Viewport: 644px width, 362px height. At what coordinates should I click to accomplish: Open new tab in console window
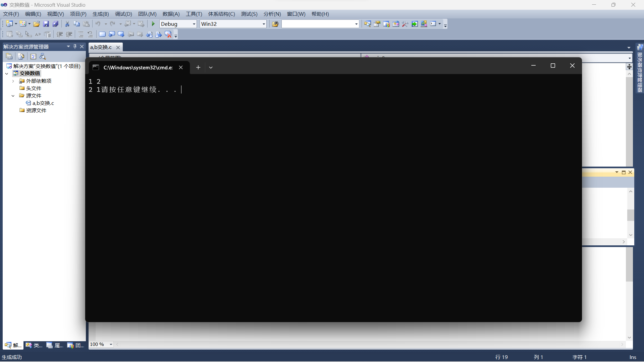198,67
